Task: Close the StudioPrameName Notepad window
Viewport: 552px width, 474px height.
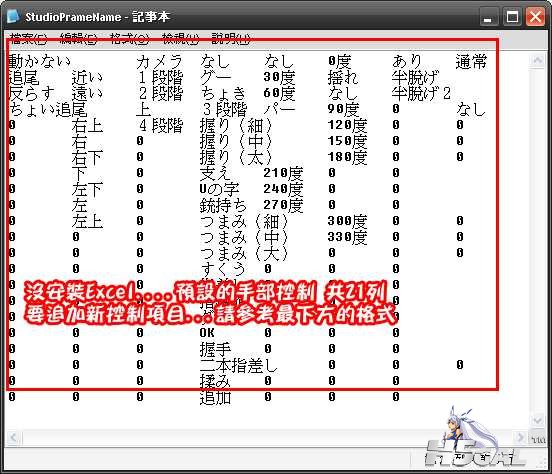Action: tap(535, 17)
